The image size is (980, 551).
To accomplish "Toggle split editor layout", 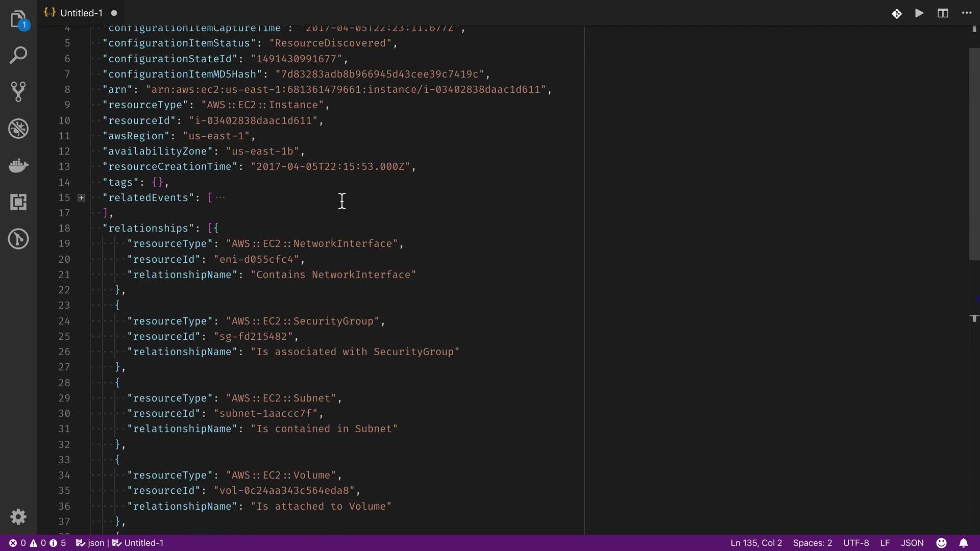I will point(943,13).
